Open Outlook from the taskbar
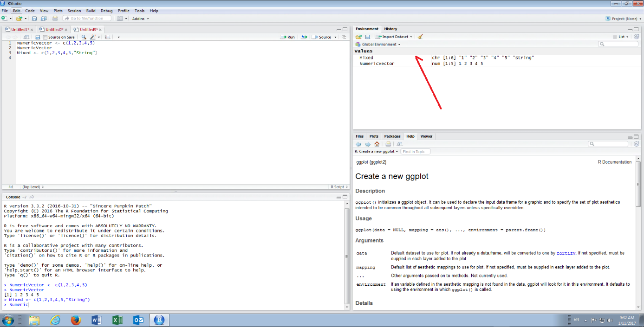This screenshot has height=327, width=644. (x=138, y=320)
